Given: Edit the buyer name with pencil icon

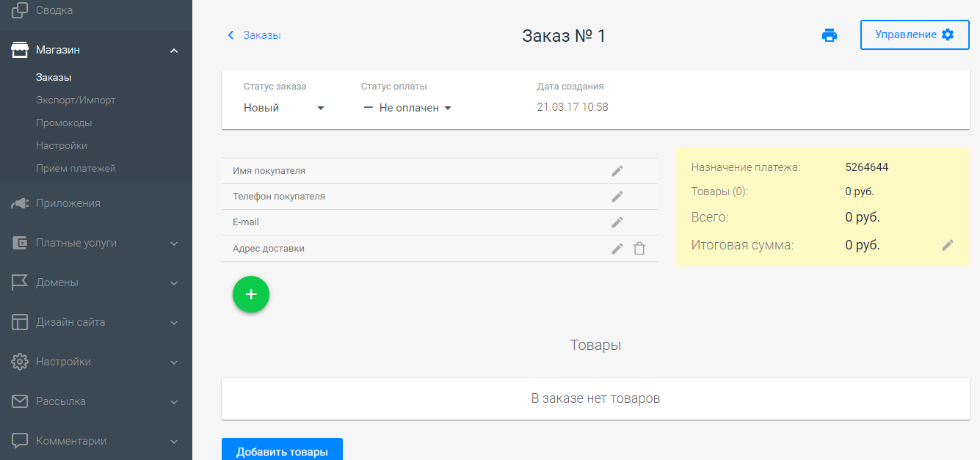Looking at the screenshot, I should [x=617, y=171].
